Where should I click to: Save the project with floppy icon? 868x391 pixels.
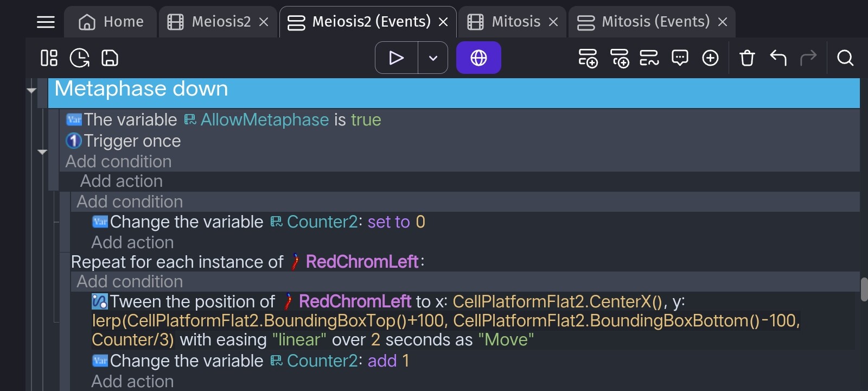coord(110,58)
